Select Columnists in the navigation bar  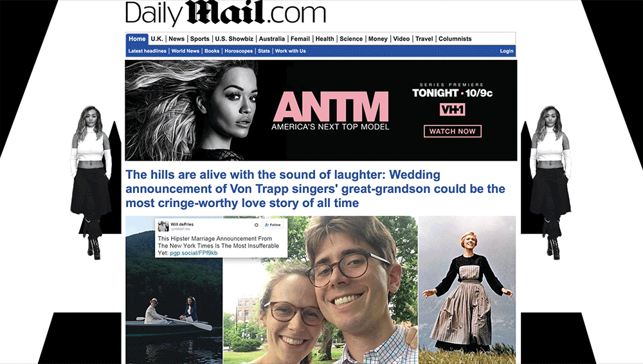455,39
